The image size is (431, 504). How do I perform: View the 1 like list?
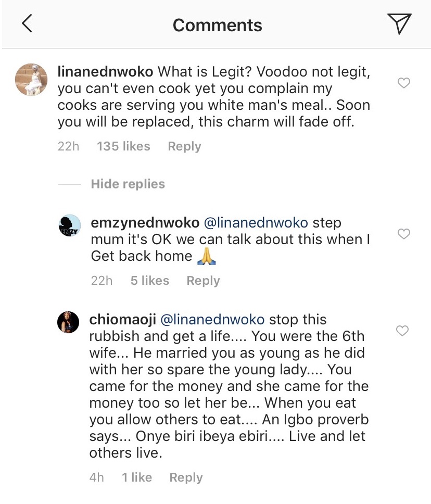click(137, 477)
